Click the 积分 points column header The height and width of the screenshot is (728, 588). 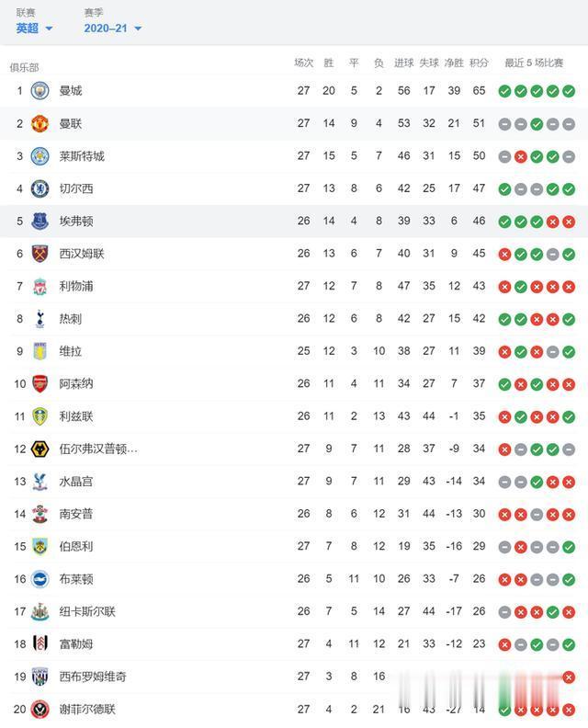pos(479,63)
